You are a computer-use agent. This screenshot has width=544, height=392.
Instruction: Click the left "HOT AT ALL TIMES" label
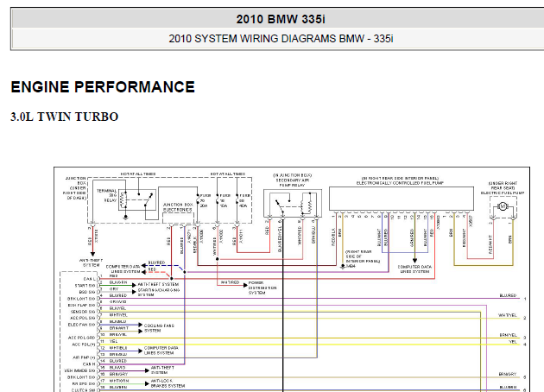point(138,174)
